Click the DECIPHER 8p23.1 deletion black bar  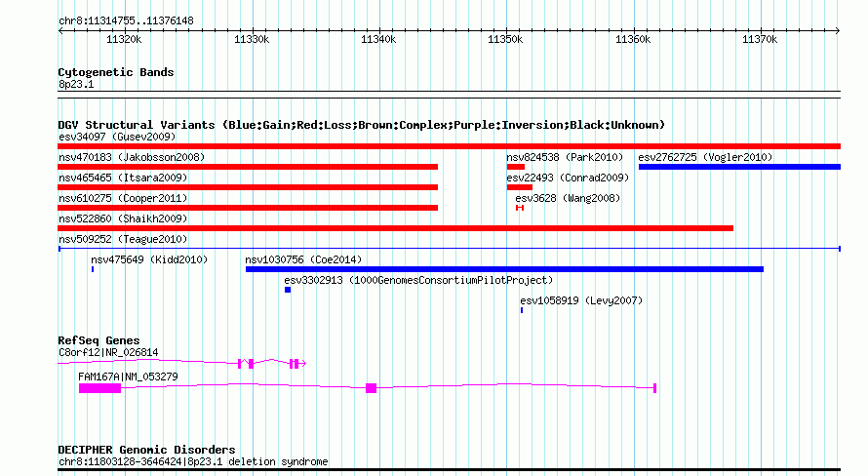pyautogui.click(x=449, y=470)
